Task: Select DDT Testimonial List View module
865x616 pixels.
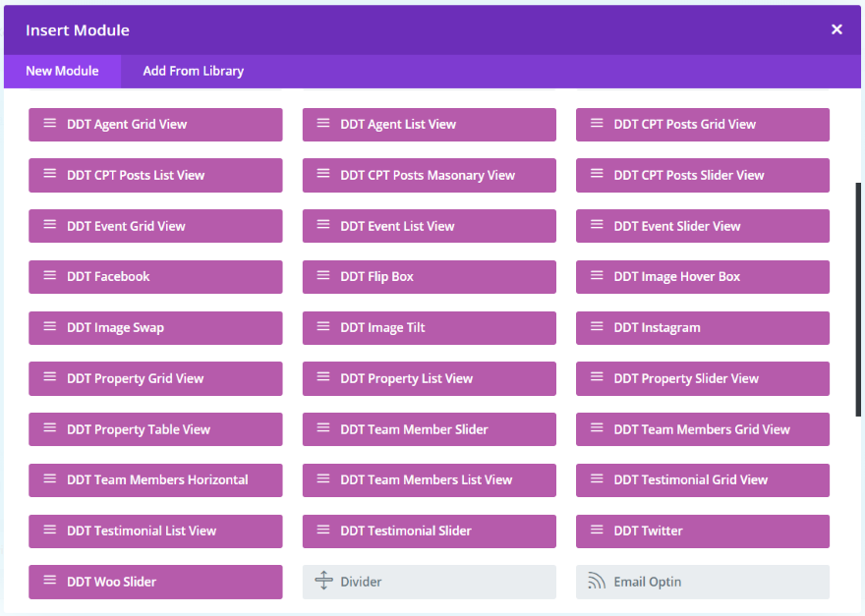Action: coord(155,532)
